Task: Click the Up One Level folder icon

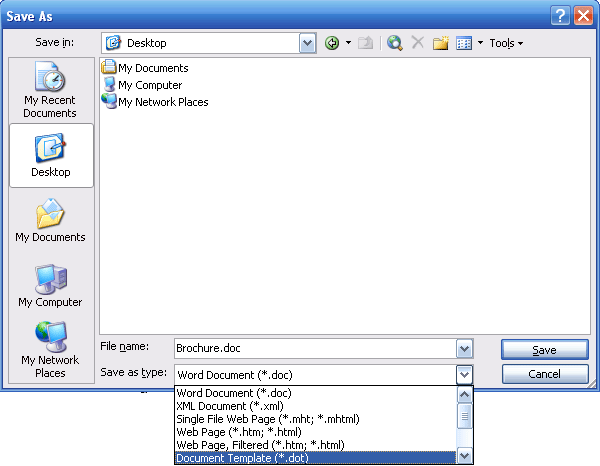Action: [366, 43]
